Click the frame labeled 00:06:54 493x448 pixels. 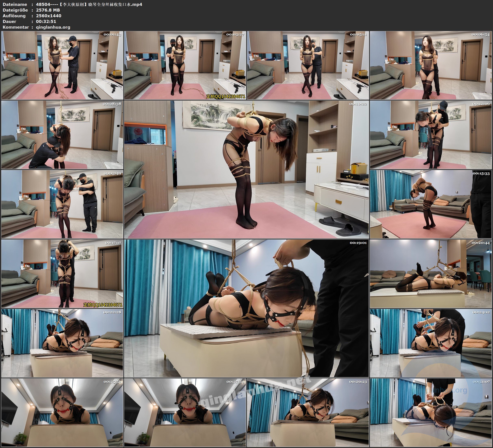(x=431, y=65)
